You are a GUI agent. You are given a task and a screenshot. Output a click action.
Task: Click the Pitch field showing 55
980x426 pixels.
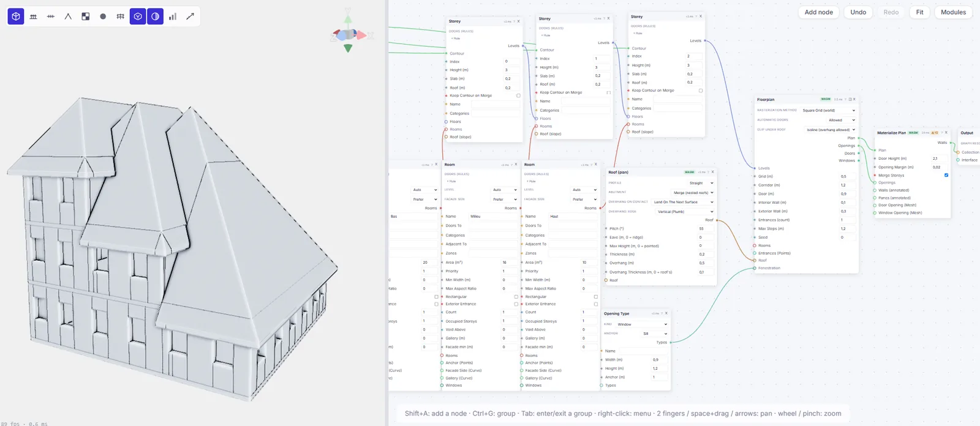pyautogui.click(x=706, y=228)
